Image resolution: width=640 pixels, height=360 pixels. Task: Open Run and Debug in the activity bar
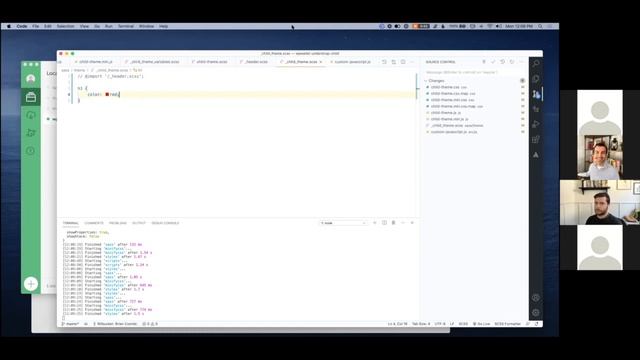coord(536,124)
